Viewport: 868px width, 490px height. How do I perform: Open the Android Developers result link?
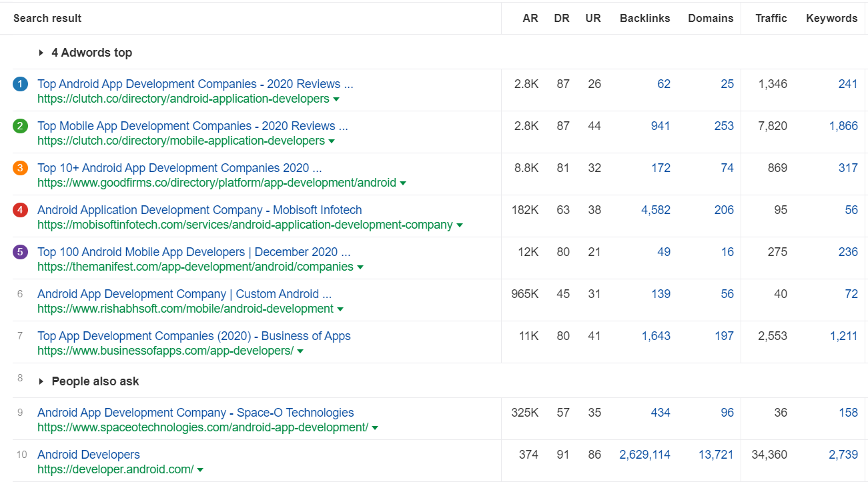pos(89,454)
